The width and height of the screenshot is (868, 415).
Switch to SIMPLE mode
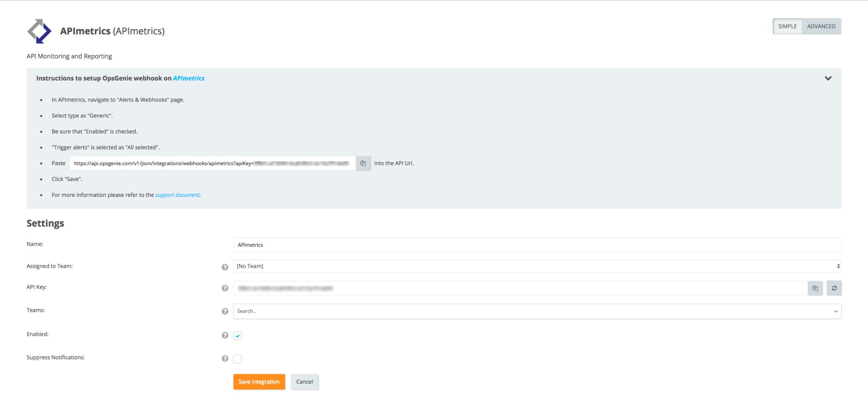tap(787, 26)
